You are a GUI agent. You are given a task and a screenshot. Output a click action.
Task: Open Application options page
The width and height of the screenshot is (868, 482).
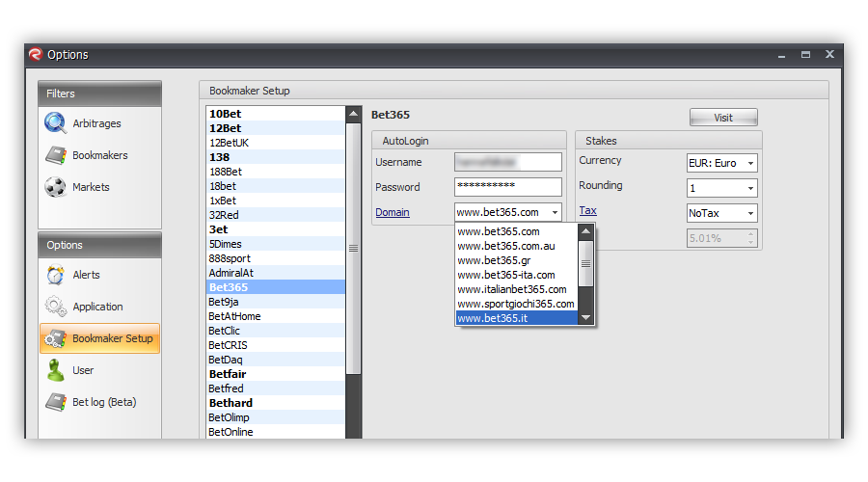(99, 307)
